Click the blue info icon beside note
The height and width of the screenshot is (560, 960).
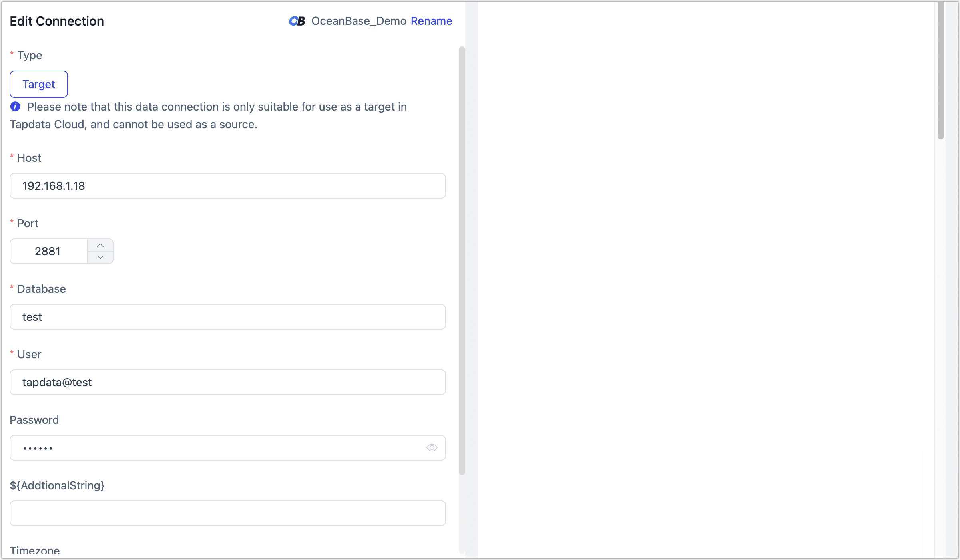[15, 107]
